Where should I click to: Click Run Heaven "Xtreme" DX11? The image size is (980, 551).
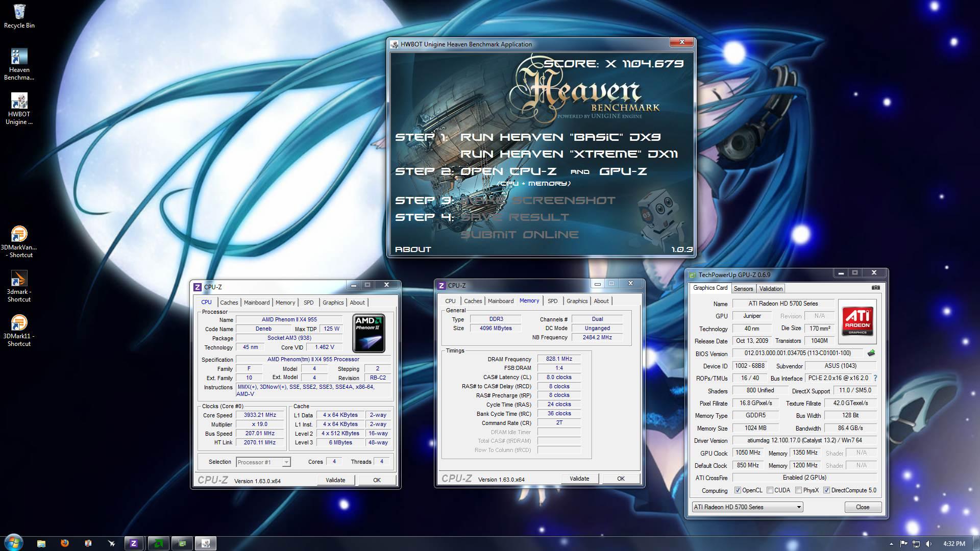point(569,154)
